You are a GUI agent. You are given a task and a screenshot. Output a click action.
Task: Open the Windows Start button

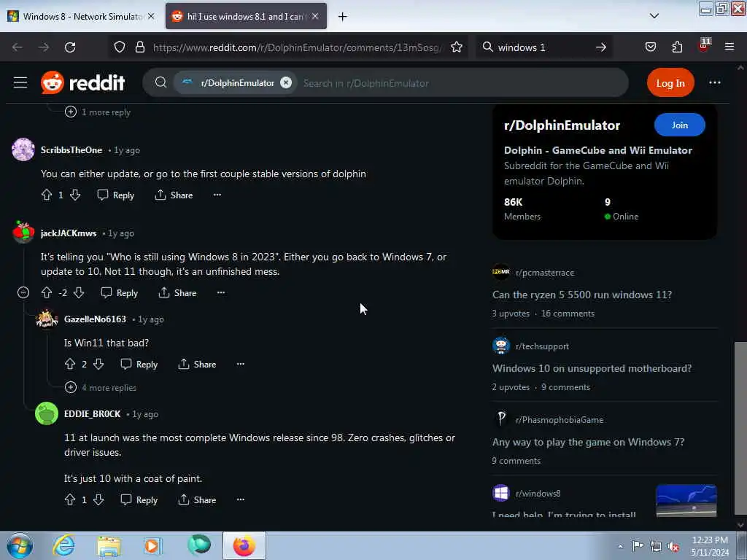[x=20, y=545]
